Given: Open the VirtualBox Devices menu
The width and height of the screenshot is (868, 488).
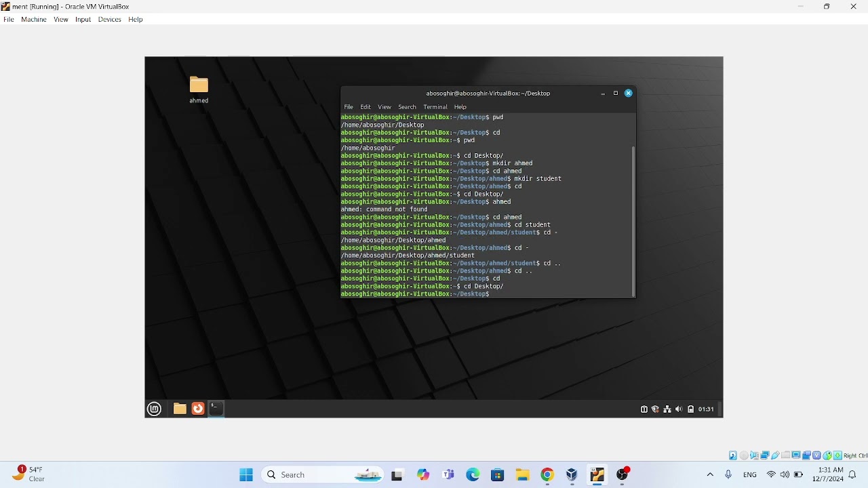Looking at the screenshot, I should [110, 20].
